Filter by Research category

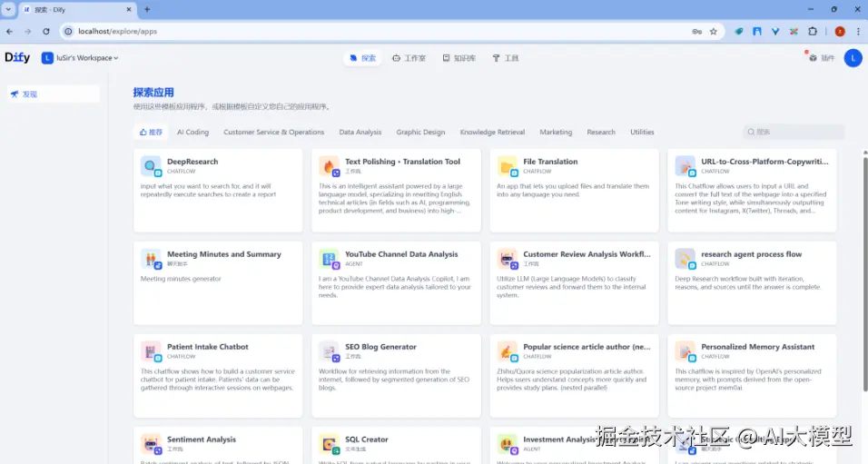coord(601,132)
